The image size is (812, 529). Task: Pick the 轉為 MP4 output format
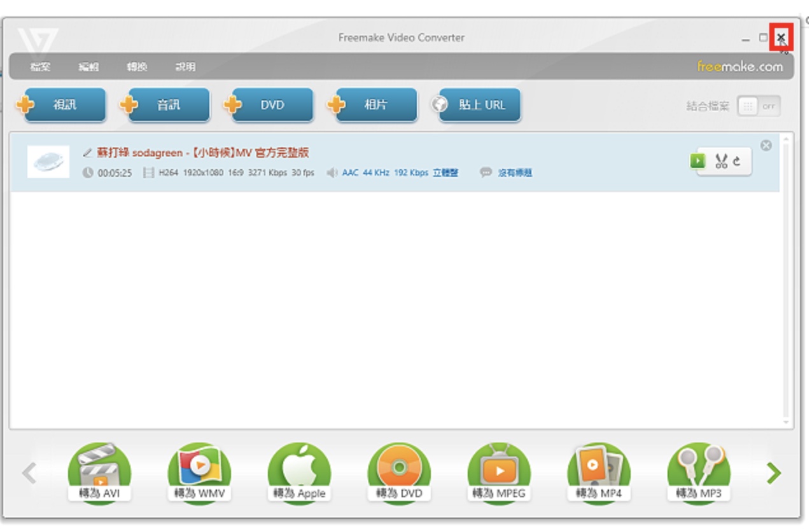click(x=599, y=472)
